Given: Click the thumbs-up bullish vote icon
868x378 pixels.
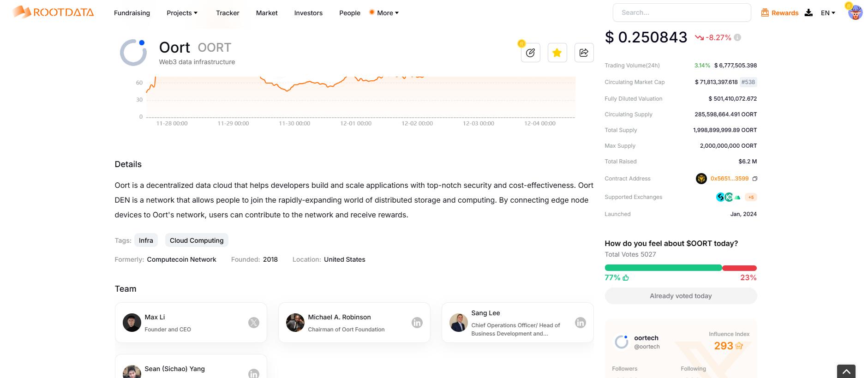Looking at the screenshot, I should coord(626,277).
